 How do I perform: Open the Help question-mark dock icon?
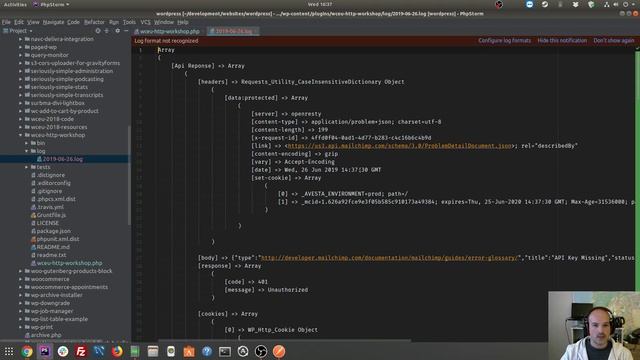click(x=207, y=351)
